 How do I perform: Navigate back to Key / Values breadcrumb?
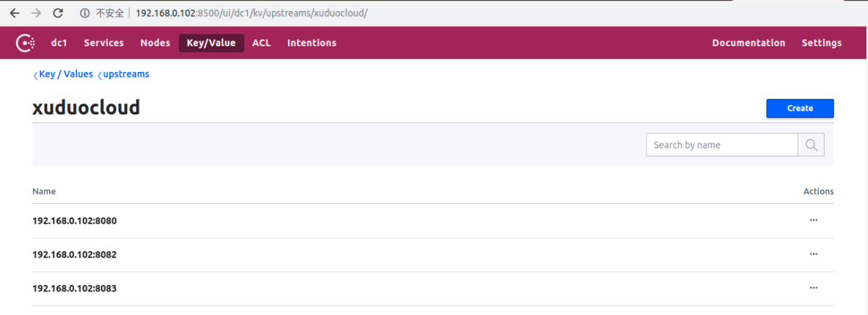tap(65, 74)
